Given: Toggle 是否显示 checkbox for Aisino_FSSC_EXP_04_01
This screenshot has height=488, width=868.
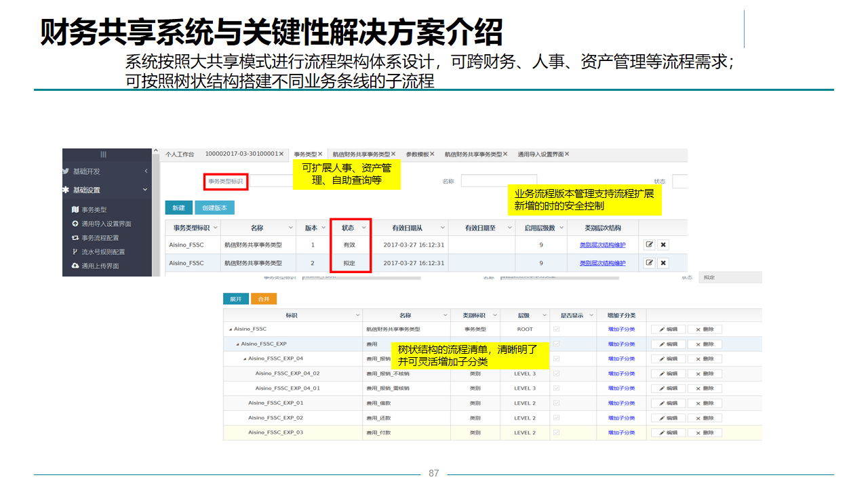Looking at the screenshot, I should pos(557,388).
